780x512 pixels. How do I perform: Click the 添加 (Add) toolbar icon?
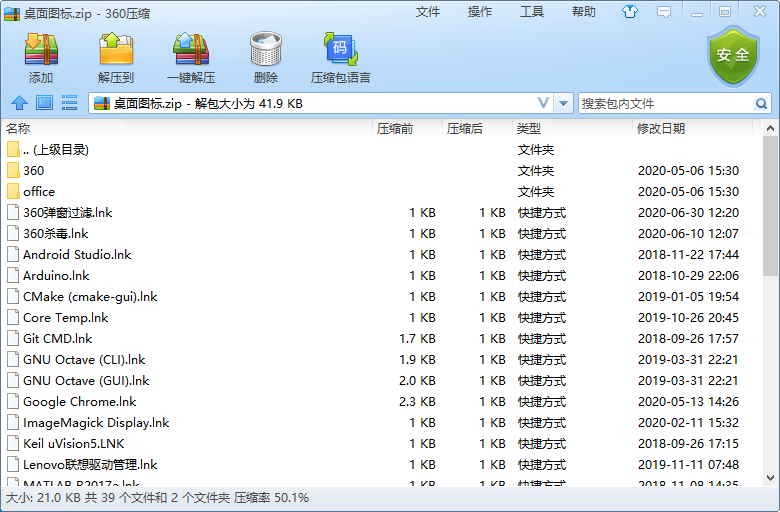(x=41, y=50)
